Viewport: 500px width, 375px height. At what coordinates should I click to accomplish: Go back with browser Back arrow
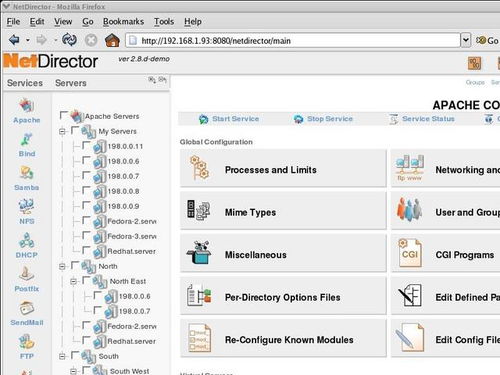click(14, 40)
